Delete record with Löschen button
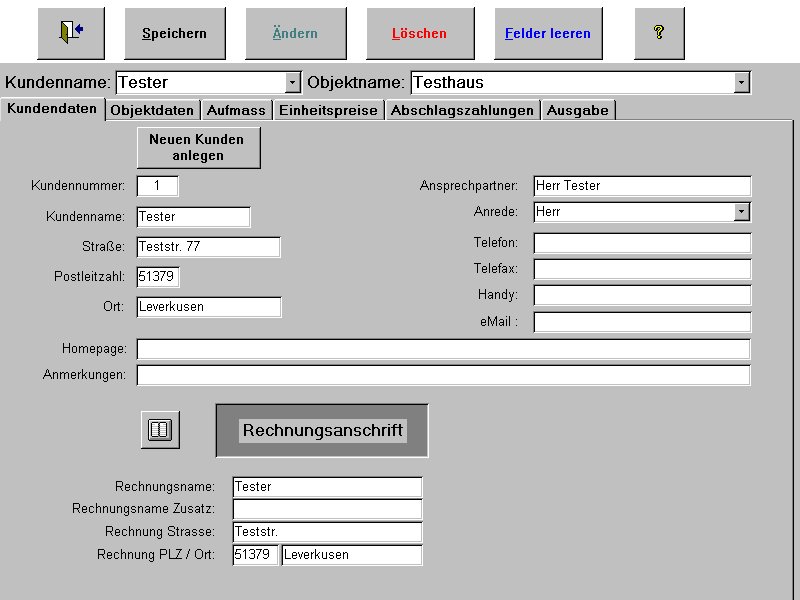 (420, 33)
